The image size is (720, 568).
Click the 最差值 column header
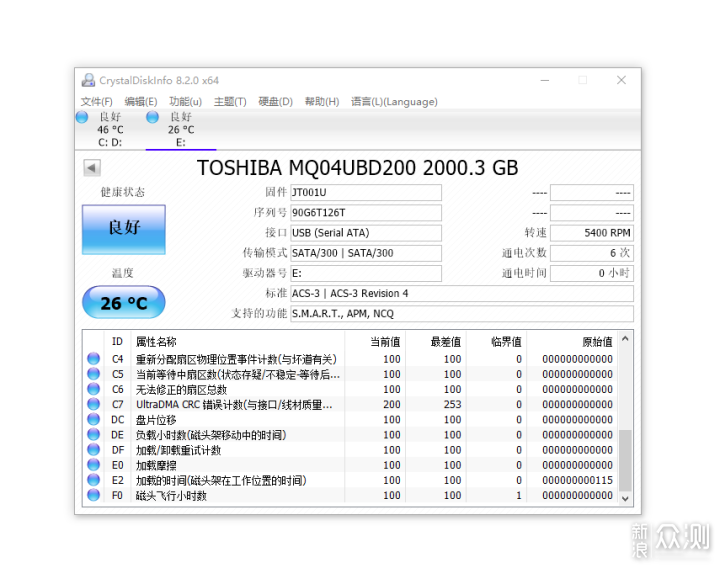pyautogui.click(x=436, y=342)
